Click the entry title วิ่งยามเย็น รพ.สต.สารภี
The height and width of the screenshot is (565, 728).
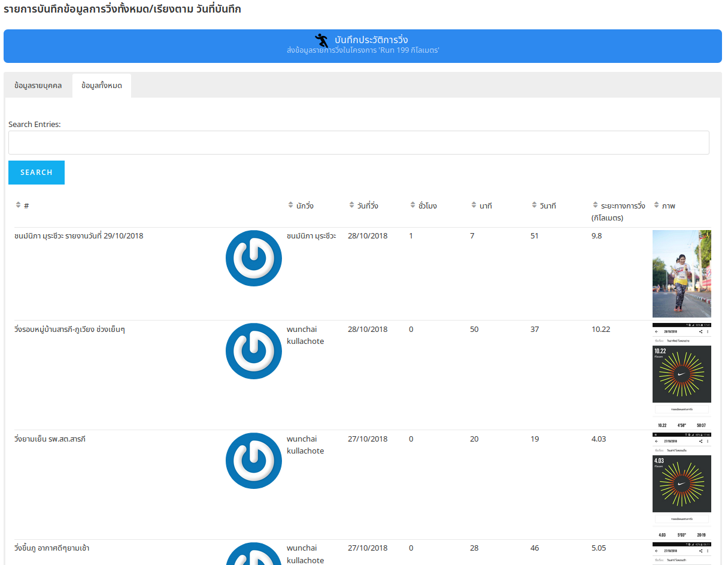pos(50,439)
